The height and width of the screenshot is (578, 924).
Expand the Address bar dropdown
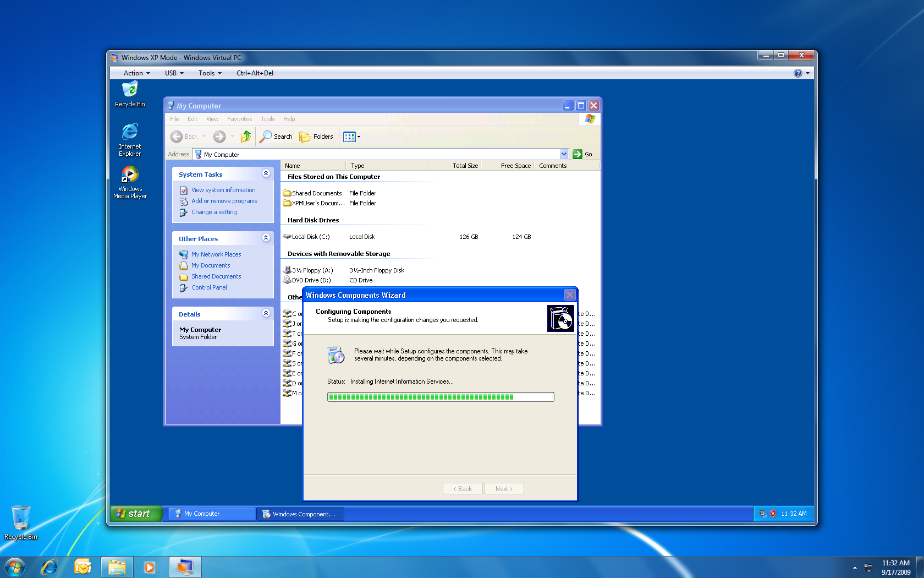(564, 154)
